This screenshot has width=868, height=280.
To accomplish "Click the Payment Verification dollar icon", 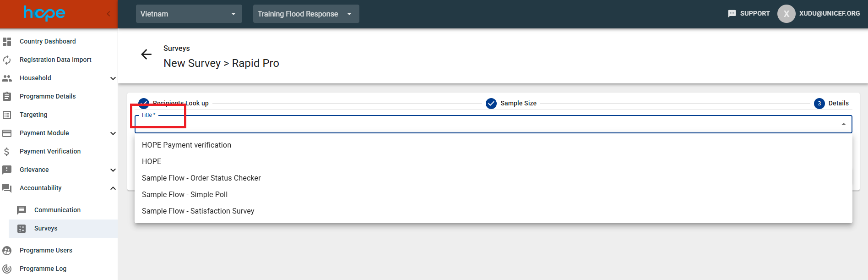I will [7, 152].
